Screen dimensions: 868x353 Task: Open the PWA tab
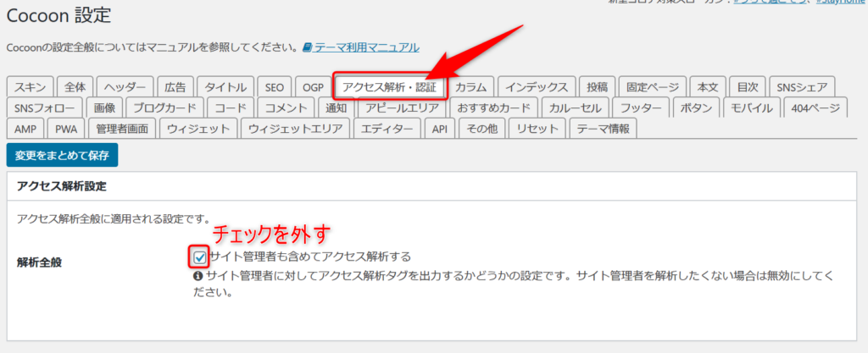click(66, 129)
